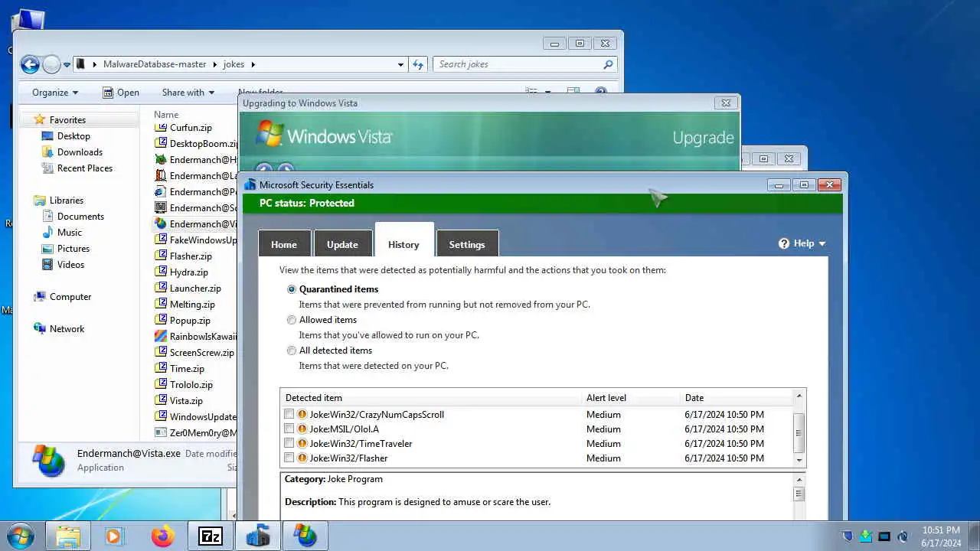Click the Open button in the Explorer toolbar

click(121, 93)
